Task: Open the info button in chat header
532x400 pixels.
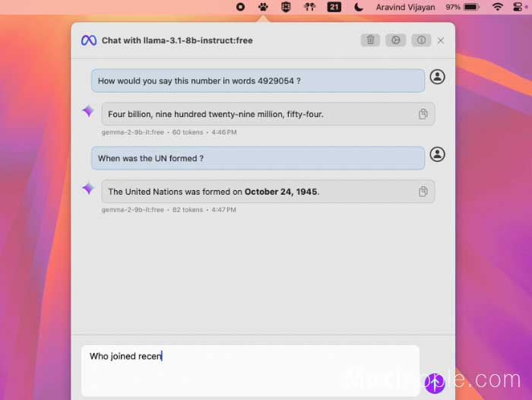Action: tap(421, 40)
